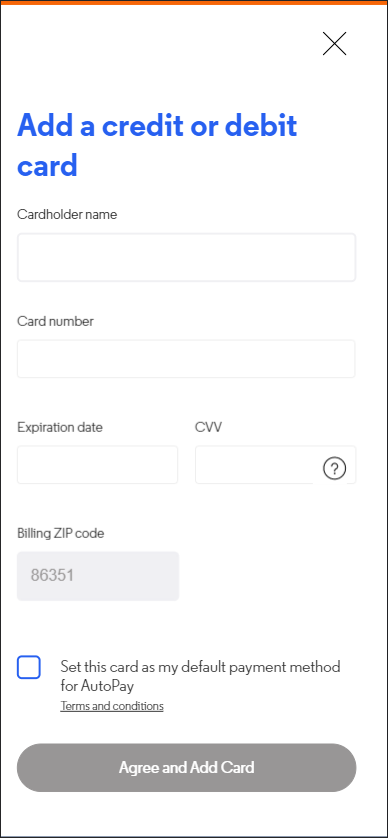Click the 'for AutoPay' label line
388x838 pixels.
[x=97, y=685]
